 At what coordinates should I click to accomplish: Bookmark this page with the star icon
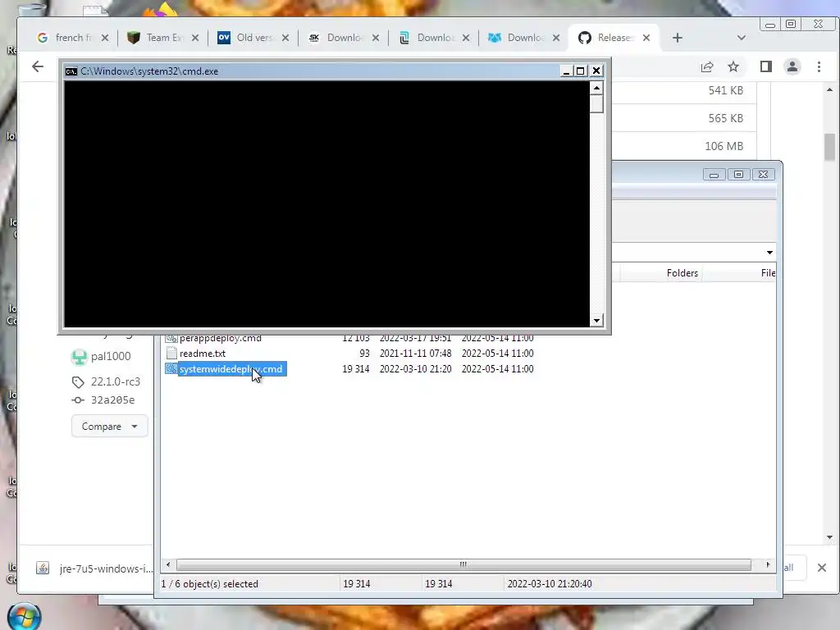click(733, 66)
